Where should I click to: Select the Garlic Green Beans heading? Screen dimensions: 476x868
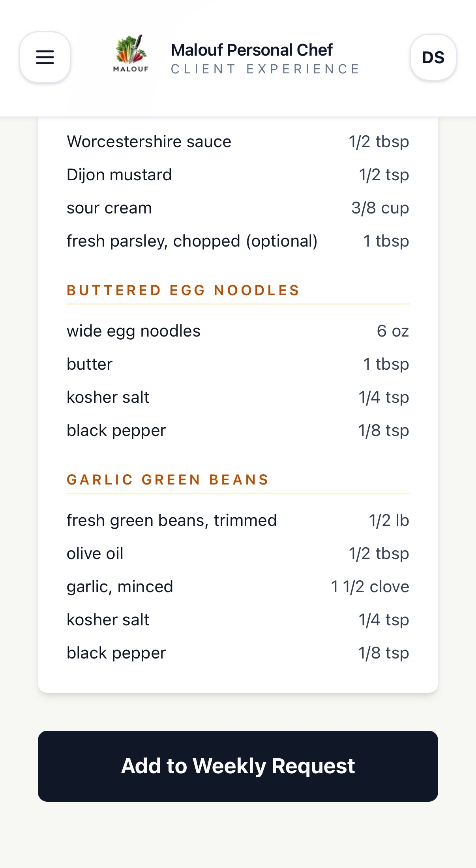pos(168,479)
